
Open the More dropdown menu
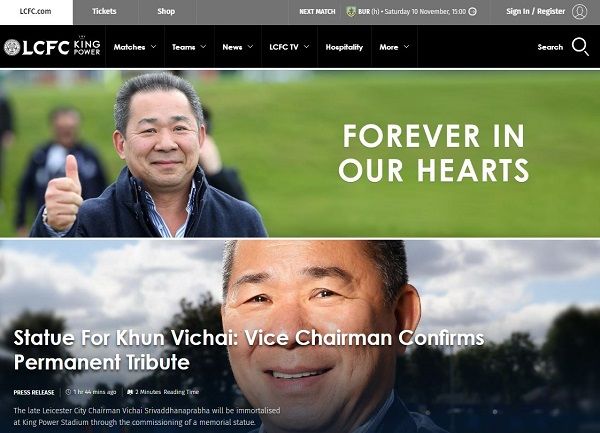(394, 47)
